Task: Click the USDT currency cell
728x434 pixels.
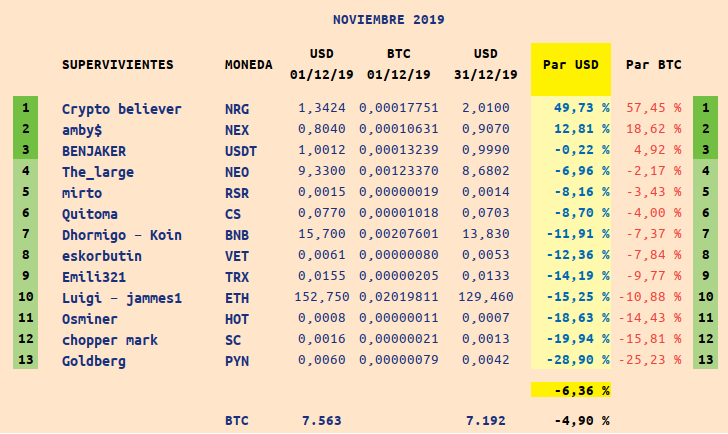Action: pyautogui.click(x=240, y=151)
